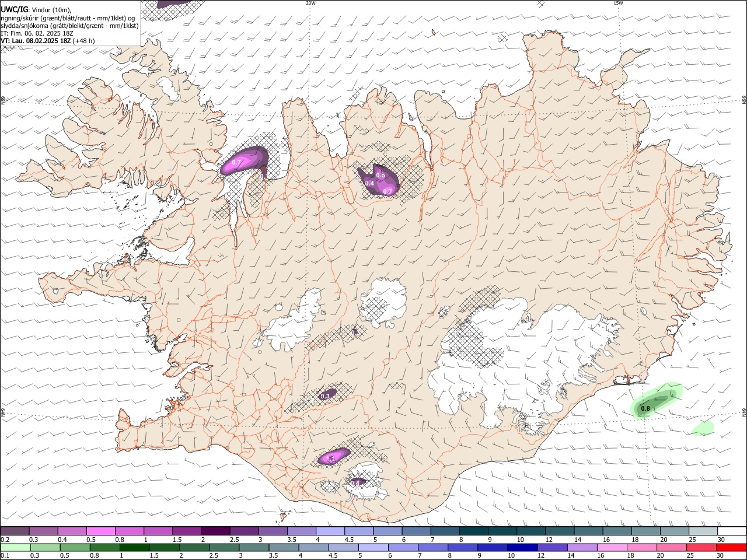Select the bright red 30 swatch in lower legend
The width and height of the screenshot is (747, 560).
pos(731,548)
